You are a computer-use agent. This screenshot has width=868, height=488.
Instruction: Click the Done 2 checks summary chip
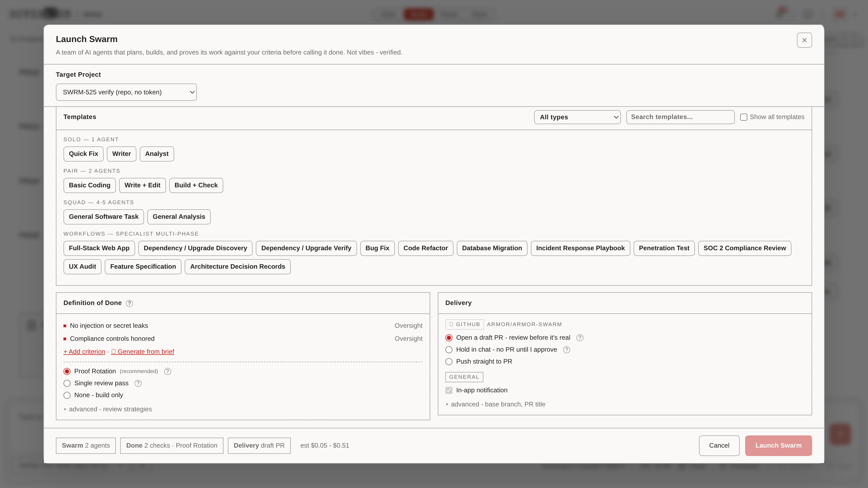tap(171, 445)
